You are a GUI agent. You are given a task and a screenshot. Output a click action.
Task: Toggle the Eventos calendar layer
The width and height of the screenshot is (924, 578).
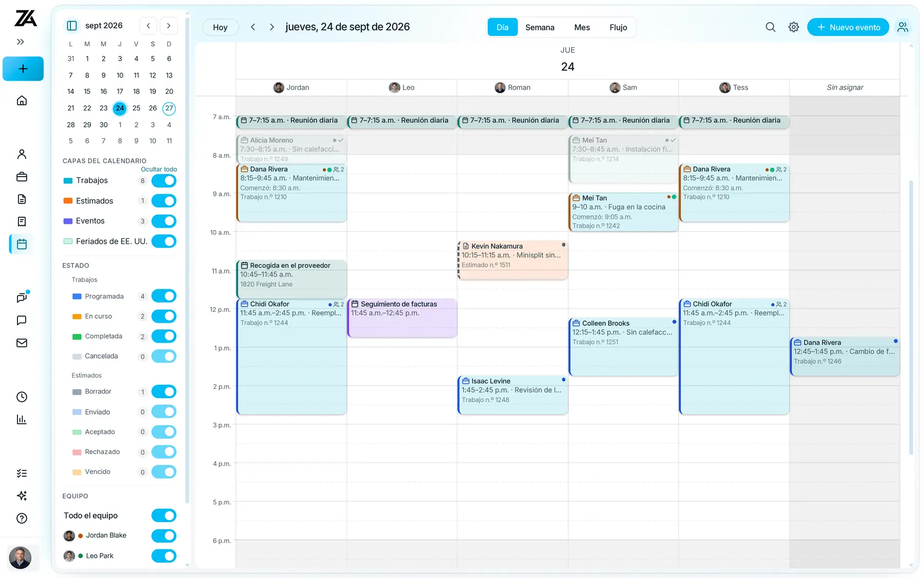pyautogui.click(x=164, y=221)
